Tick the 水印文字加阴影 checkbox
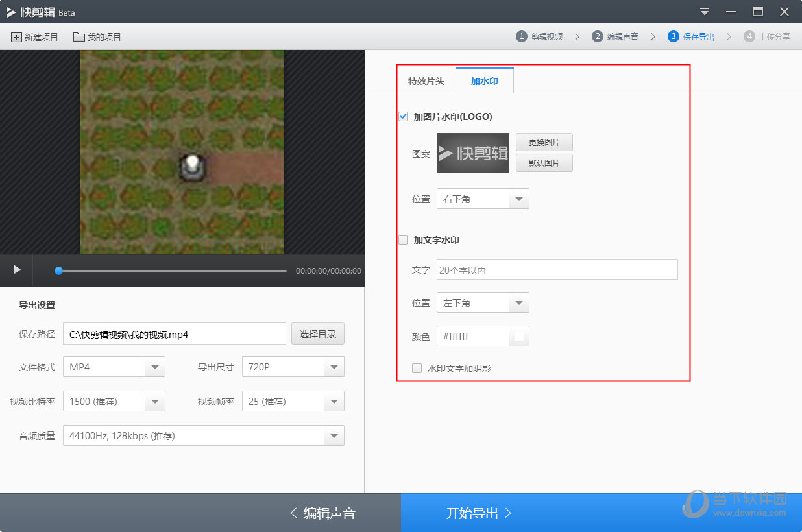The width and height of the screenshot is (802, 532). click(417, 369)
